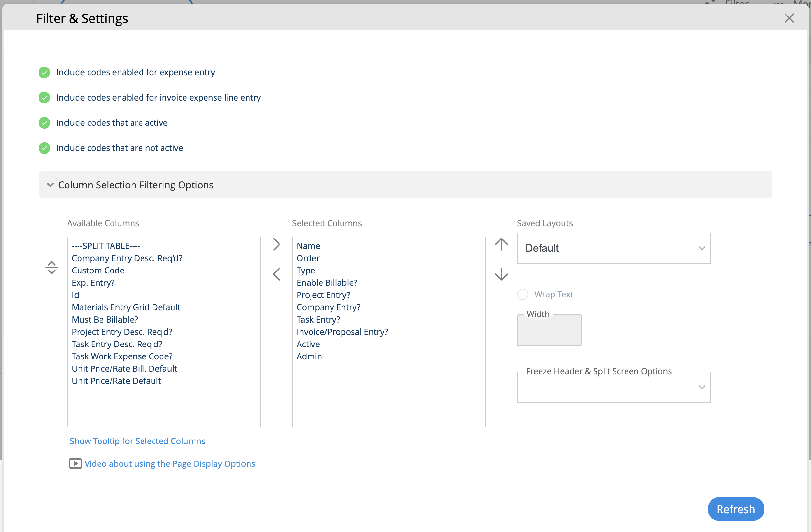
Task: Enable the Wrap Text radio option
Action: click(522, 294)
